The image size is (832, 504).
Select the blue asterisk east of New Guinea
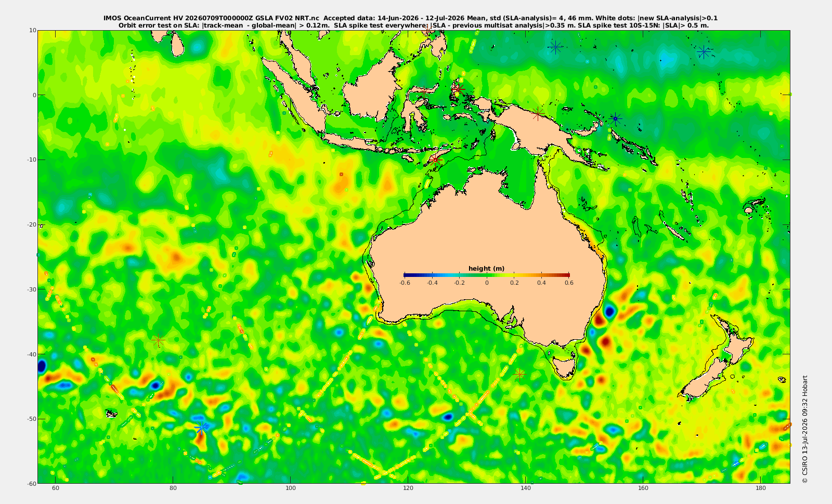click(x=615, y=118)
